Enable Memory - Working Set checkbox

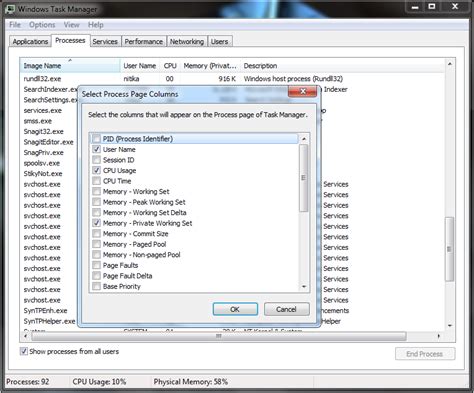pyautogui.click(x=96, y=192)
